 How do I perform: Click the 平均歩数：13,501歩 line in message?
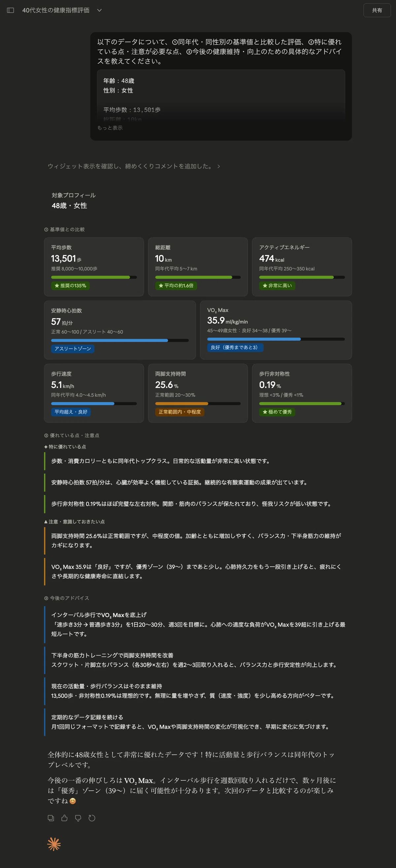(132, 110)
